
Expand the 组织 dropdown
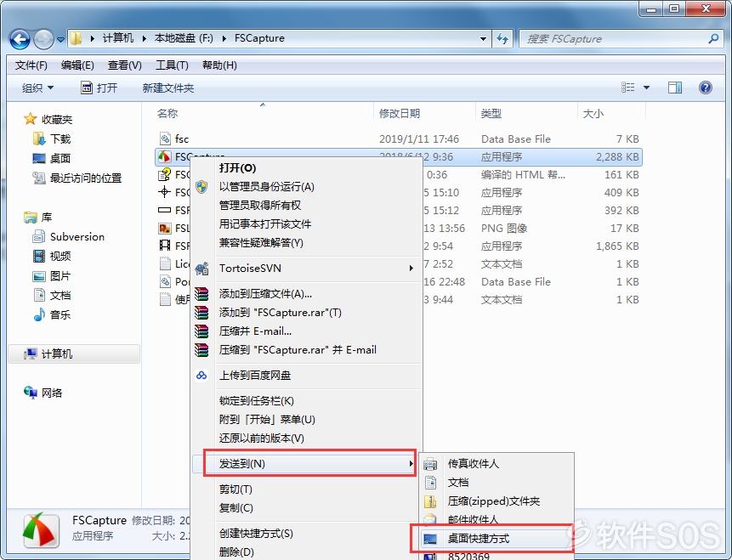pos(37,88)
